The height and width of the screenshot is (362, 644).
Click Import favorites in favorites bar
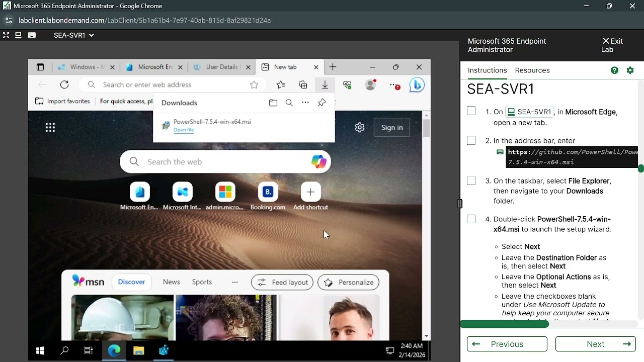(x=62, y=101)
